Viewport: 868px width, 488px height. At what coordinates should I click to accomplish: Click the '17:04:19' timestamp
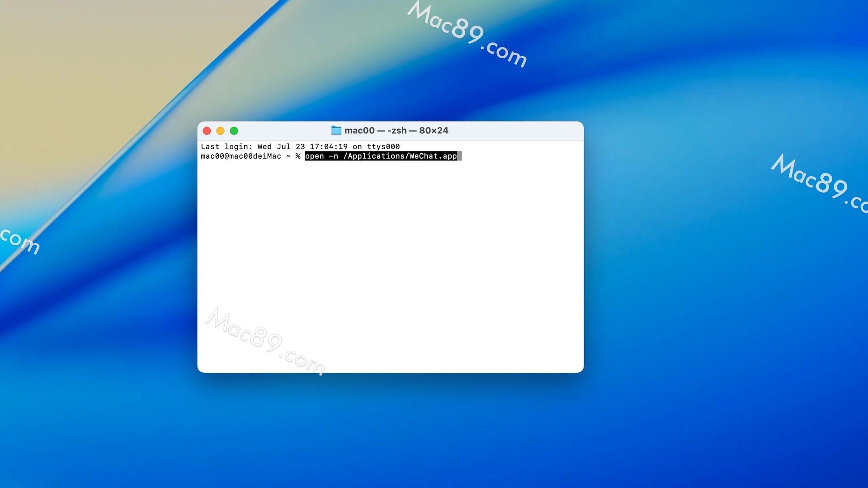point(329,146)
